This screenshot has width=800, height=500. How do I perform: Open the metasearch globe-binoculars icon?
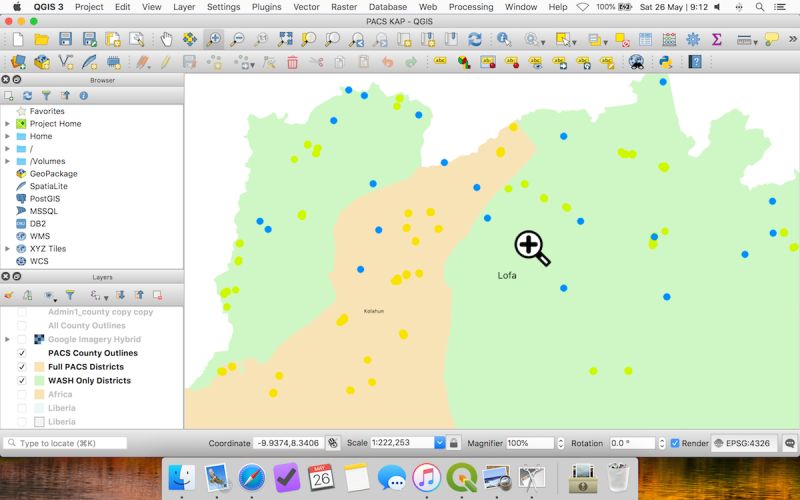pyautogui.click(x=636, y=62)
